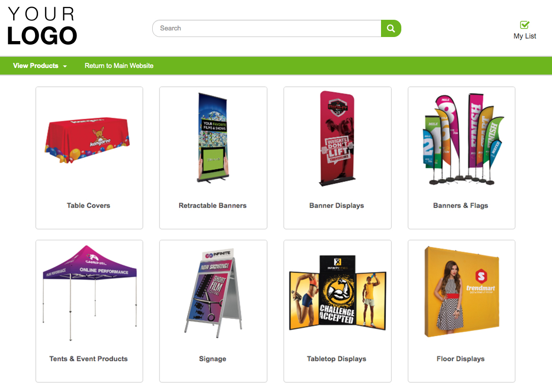Viewport: 552px width, 392px height.
Task: Follow Return to Main Website link
Action: (x=119, y=66)
